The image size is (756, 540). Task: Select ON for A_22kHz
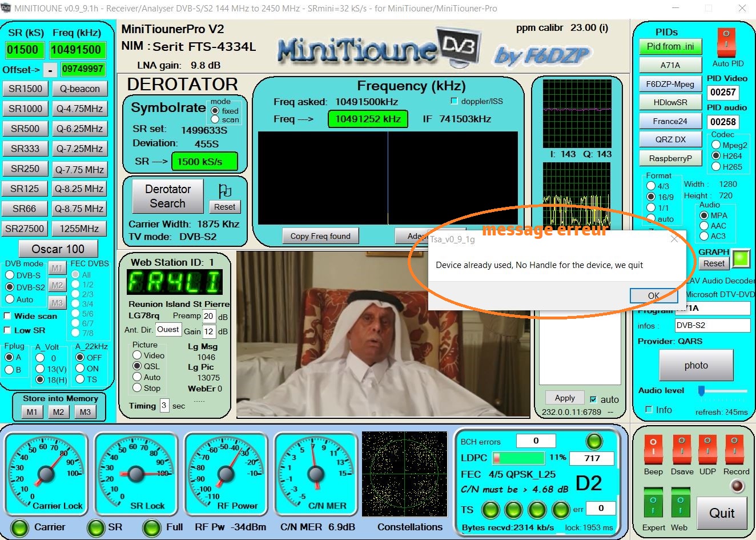(x=80, y=369)
